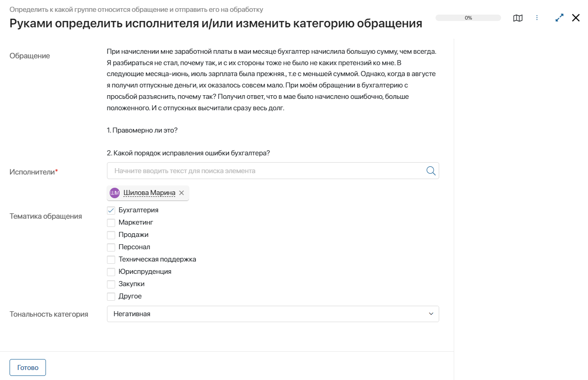Select the Другое topic
Viewport: 588px width, 380px height.
click(x=111, y=296)
